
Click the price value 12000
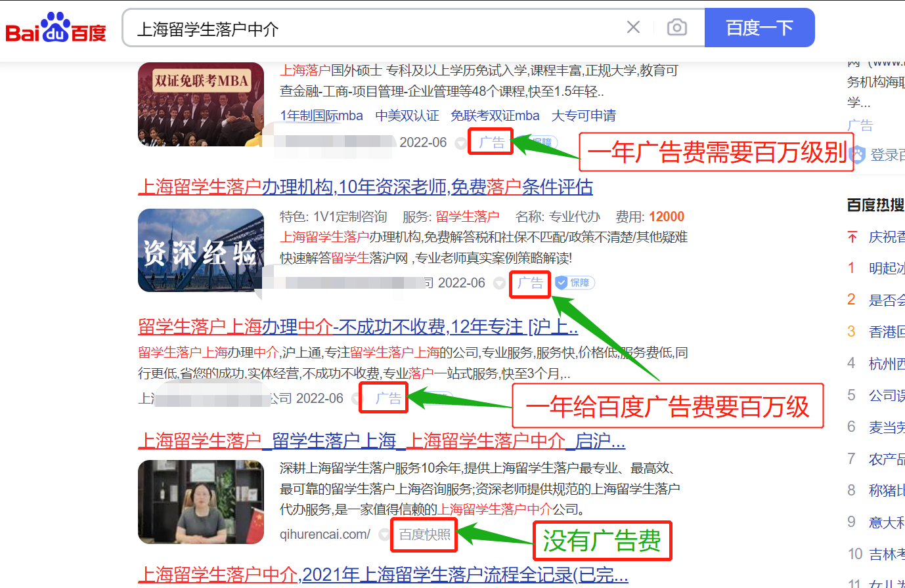tap(667, 217)
